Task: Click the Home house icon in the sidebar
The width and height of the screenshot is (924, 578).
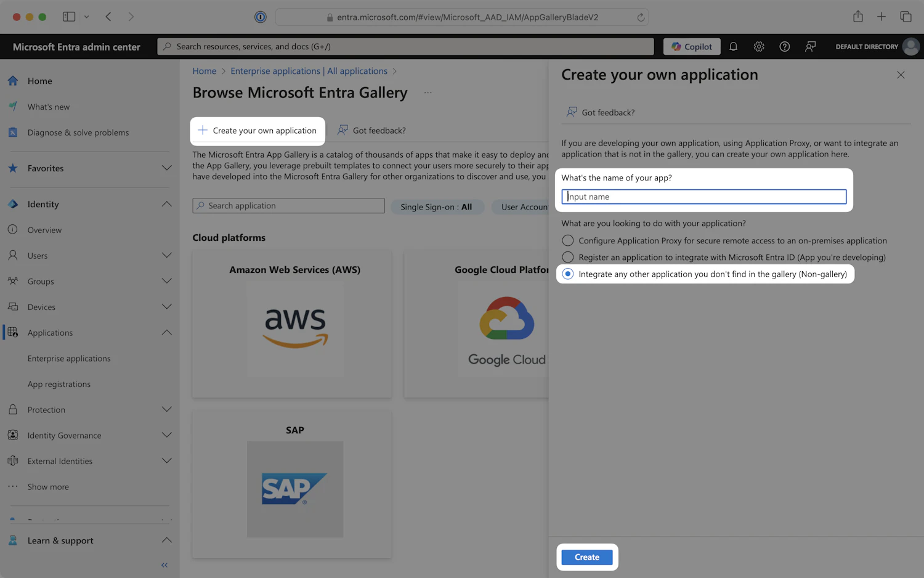Action: pyautogui.click(x=13, y=81)
